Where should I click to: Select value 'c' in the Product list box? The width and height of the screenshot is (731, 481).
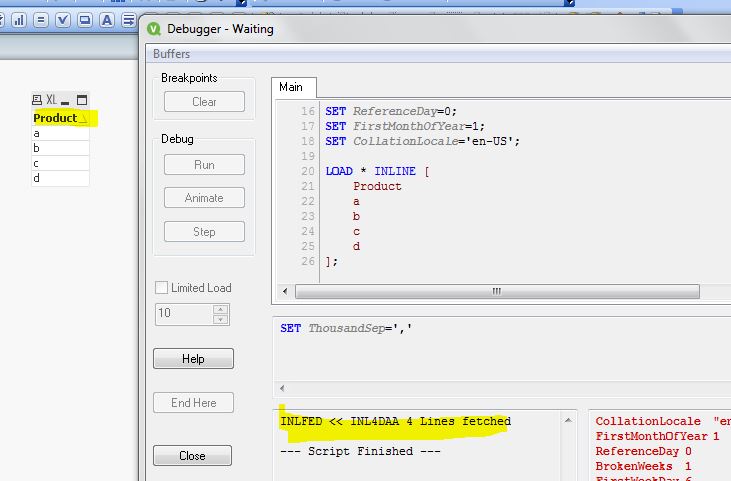pos(60,163)
